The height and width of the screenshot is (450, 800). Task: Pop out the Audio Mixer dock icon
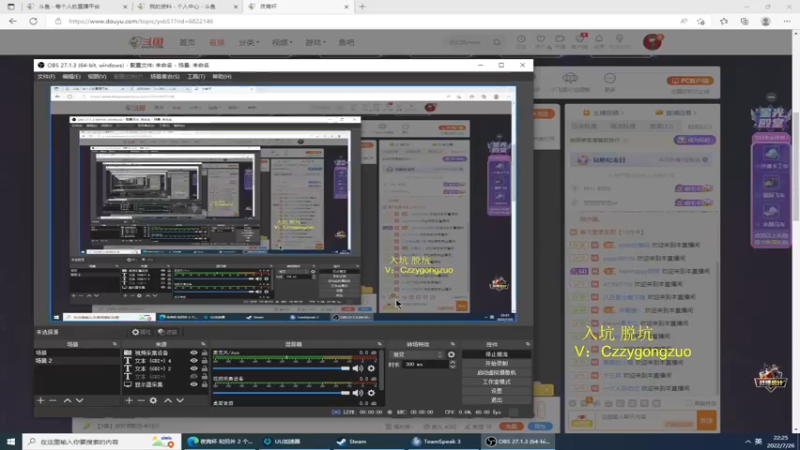pos(379,344)
